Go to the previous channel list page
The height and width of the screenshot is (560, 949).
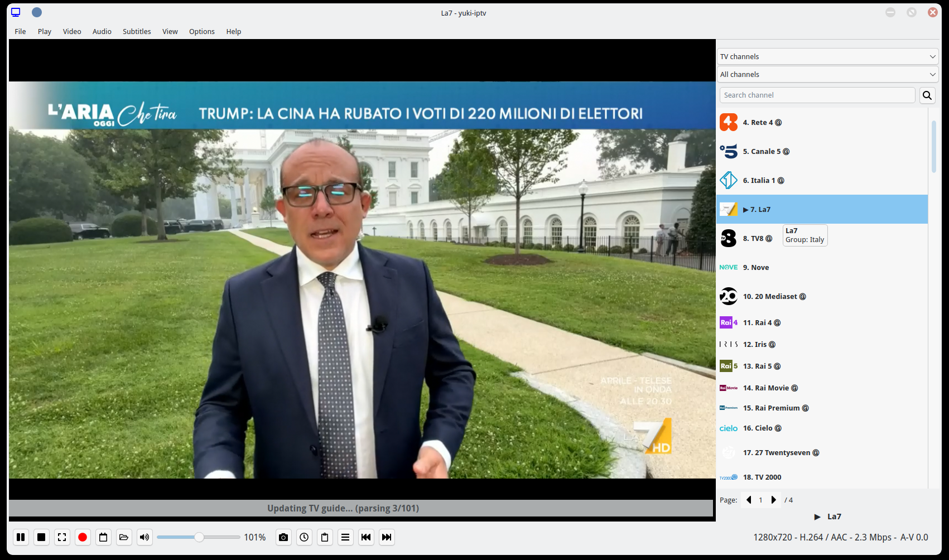(749, 500)
